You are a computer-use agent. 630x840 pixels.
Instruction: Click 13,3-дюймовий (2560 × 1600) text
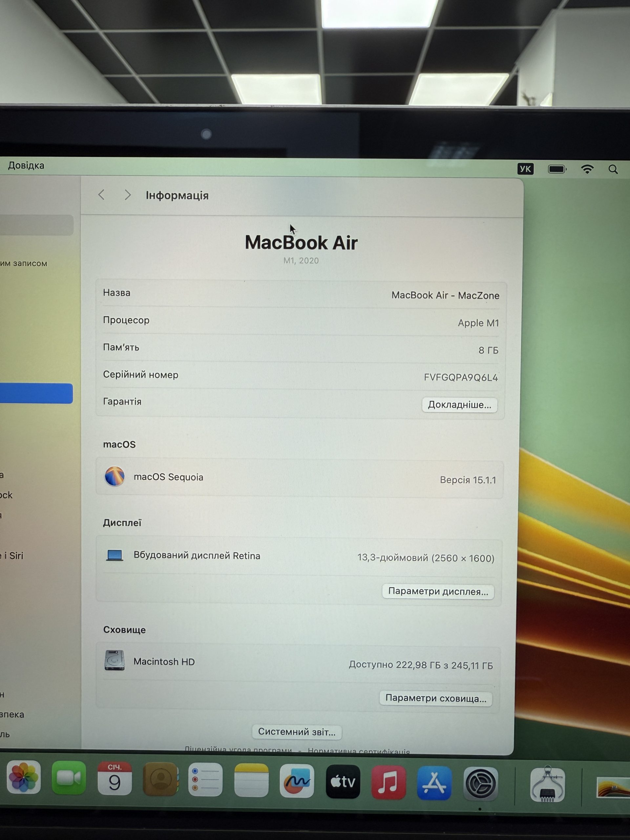tap(426, 558)
